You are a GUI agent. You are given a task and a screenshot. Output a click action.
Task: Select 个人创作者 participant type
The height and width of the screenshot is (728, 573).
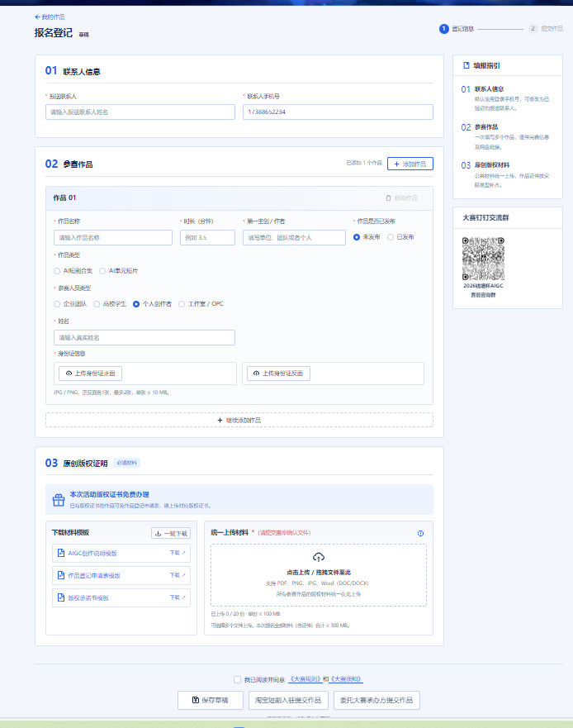tap(136, 303)
